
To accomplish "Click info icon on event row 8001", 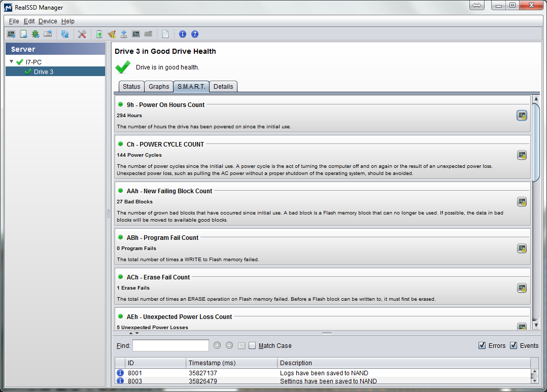I will [120, 373].
